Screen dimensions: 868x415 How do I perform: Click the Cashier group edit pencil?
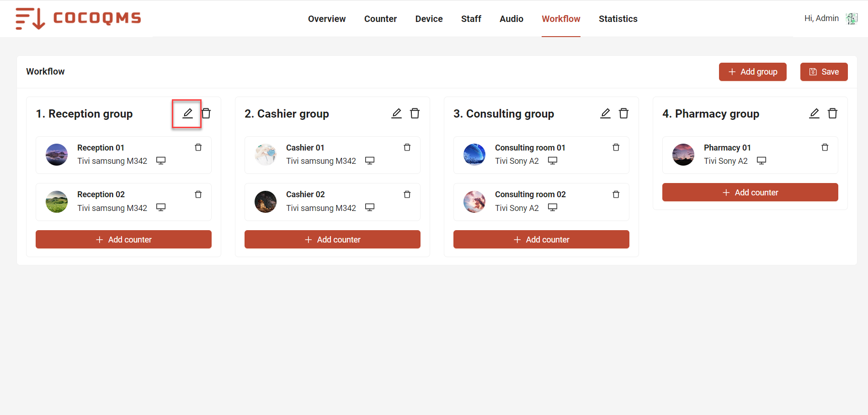click(396, 113)
